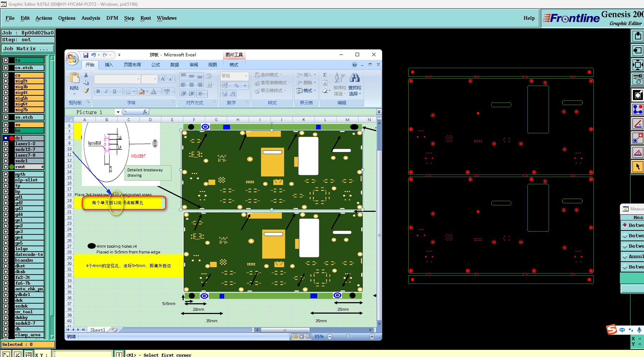644x357 pixels.
Task: Click the percent style button in Excel
Action: 236,86
